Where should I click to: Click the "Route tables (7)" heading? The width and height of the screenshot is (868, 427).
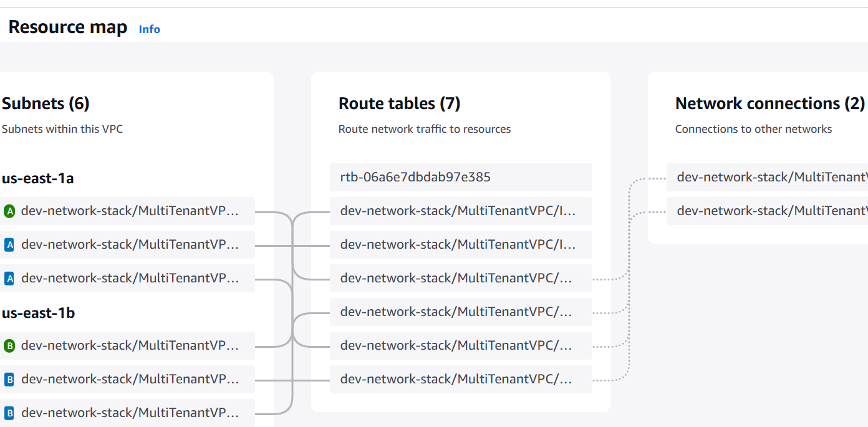[400, 103]
